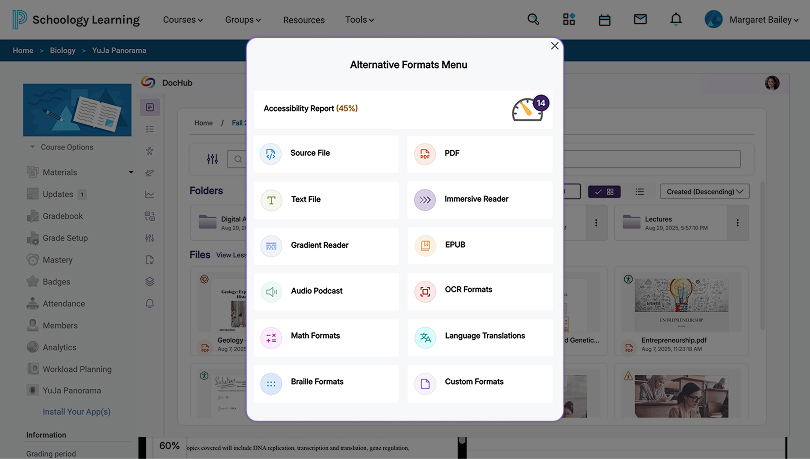Click YuJa Panorama breadcrumb
This screenshot has width=810, height=459.
119,51
